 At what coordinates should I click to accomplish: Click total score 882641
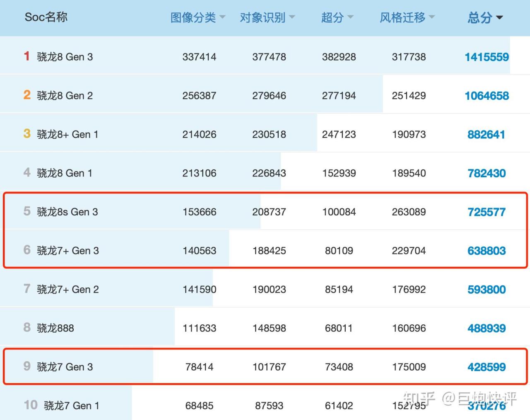487,134
